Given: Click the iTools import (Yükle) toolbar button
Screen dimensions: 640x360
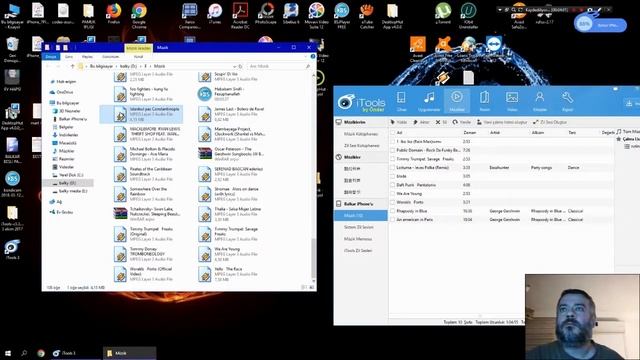Looking at the screenshot, I should pyautogui.click(x=398, y=122).
